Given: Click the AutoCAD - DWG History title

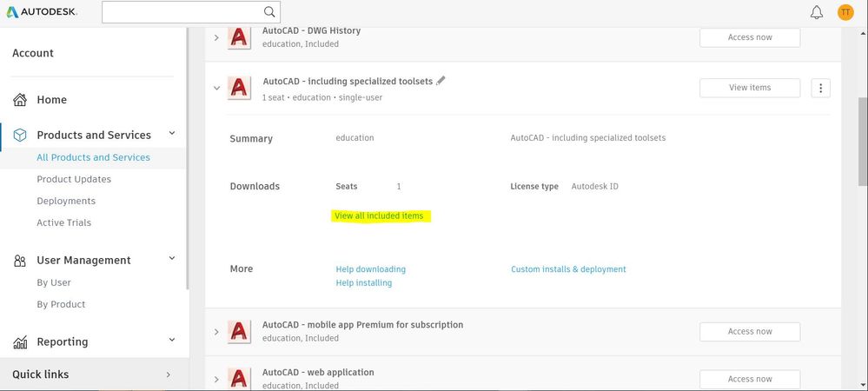Looking at the screenshot, I should pos(312,30).
